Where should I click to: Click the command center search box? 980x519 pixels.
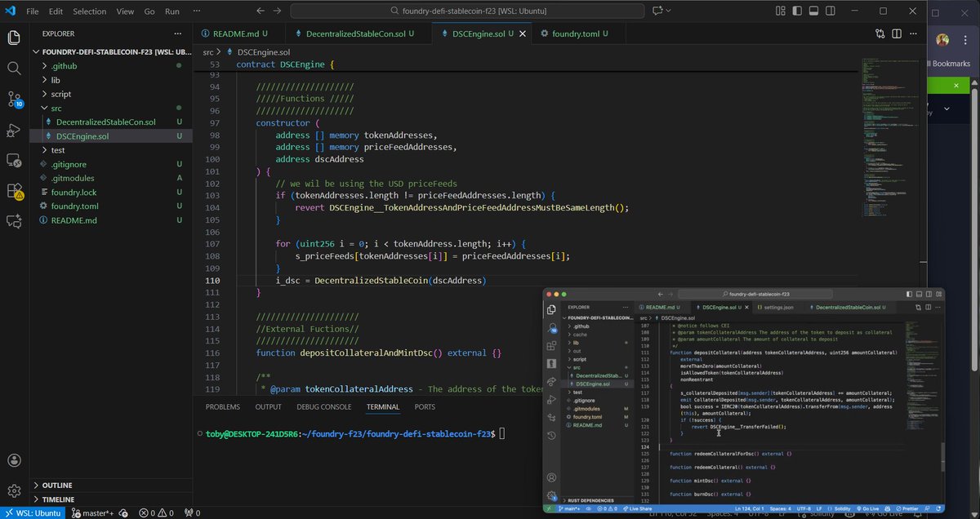tap(468, 11)
